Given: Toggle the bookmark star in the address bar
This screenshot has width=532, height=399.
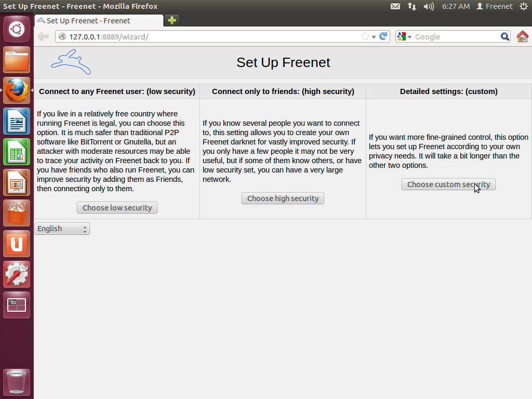Looking at the screenshot, I should (366, 36).
